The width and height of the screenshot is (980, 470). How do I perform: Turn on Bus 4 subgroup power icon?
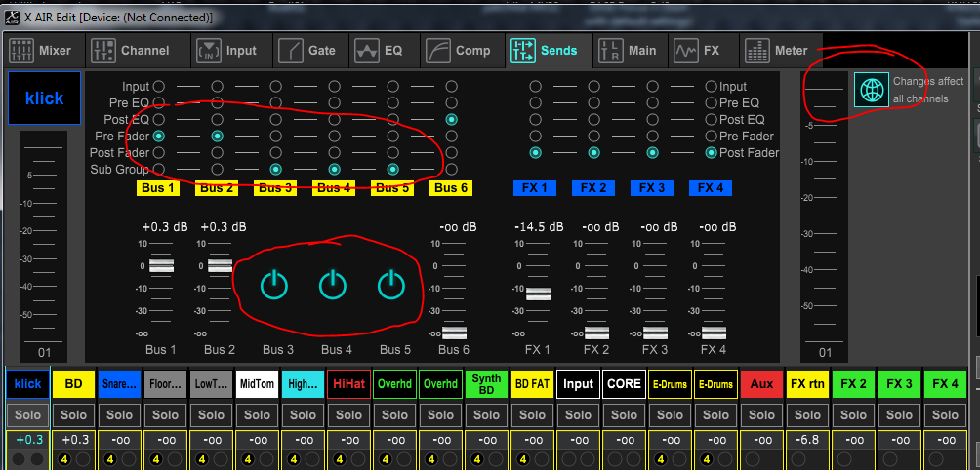(x=333, y=285)
